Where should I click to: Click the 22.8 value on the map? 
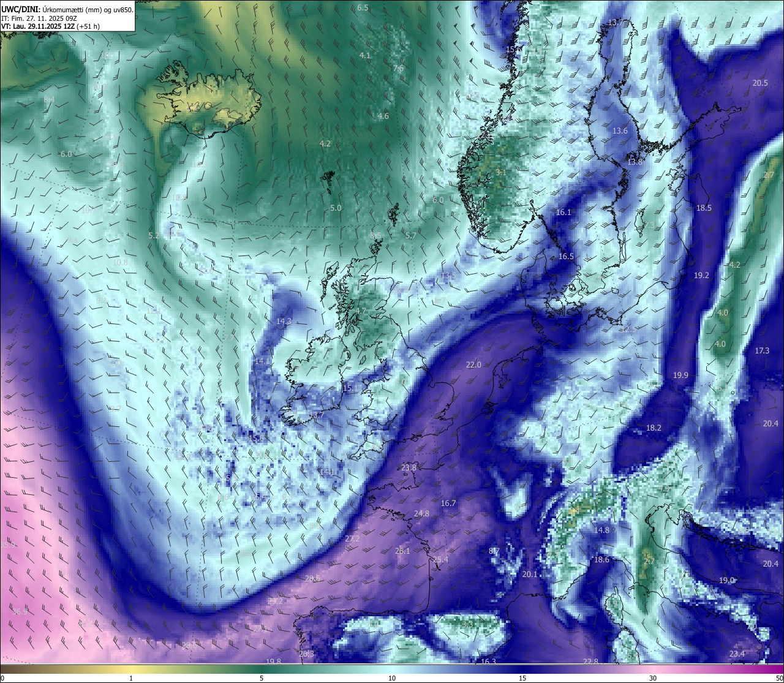[x=590, y=662]
